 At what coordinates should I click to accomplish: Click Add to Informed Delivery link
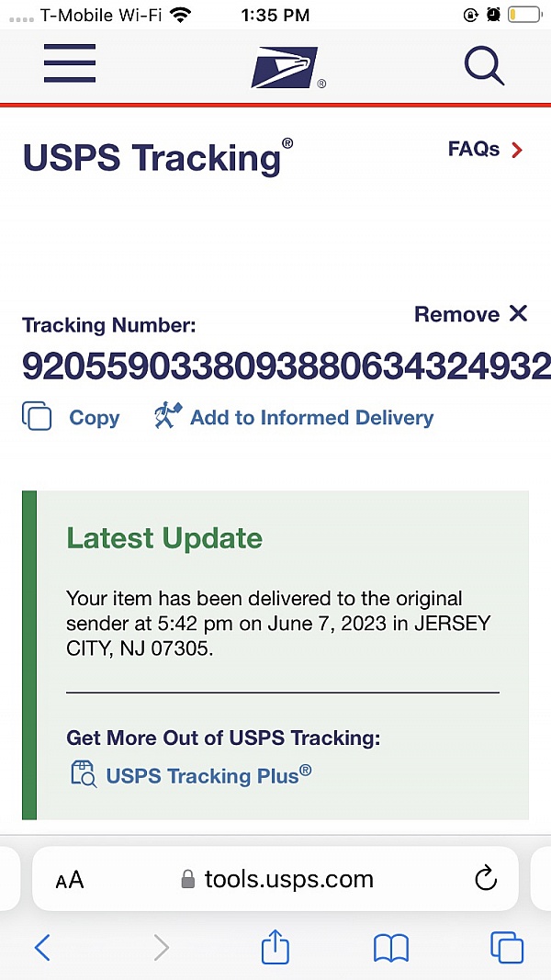[311, 418]
